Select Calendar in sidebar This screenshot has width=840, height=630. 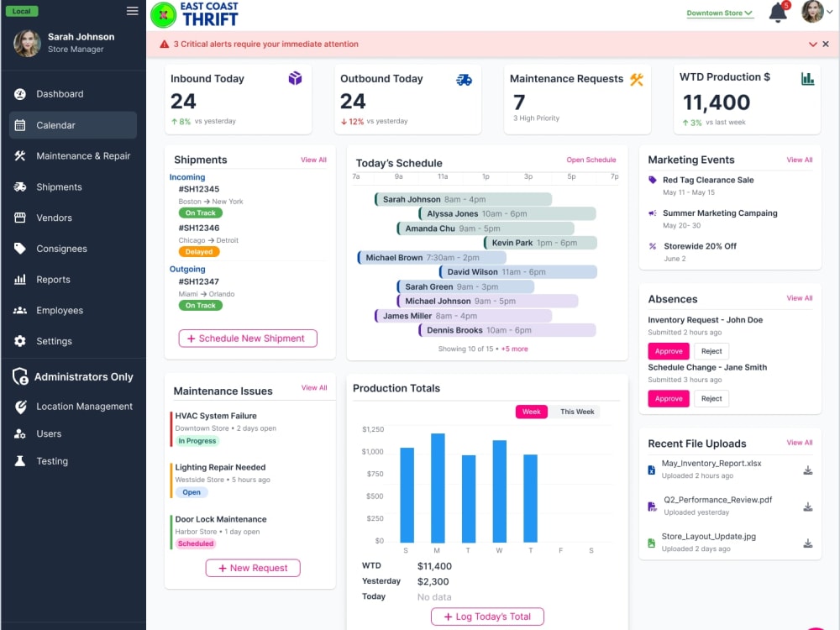pyautogui.click(x=73, y=125)
